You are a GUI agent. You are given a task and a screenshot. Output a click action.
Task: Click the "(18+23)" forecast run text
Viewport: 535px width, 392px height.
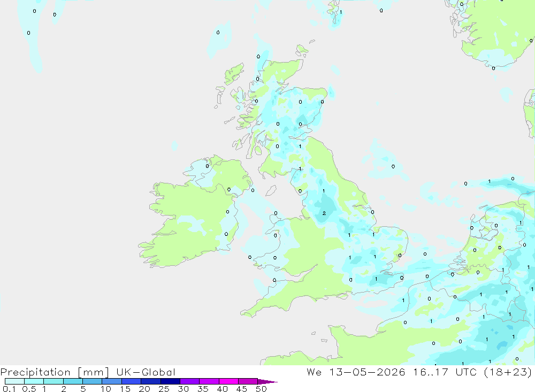[x=508, y=372]
